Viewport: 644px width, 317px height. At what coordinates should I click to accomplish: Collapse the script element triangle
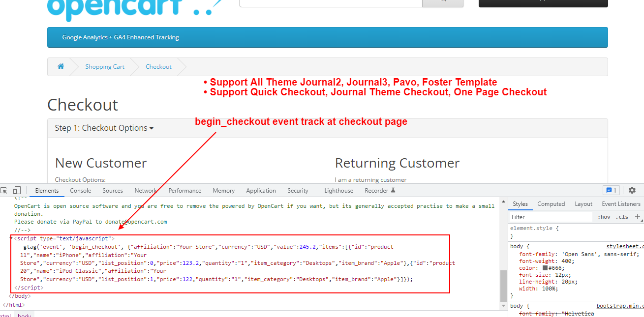coord(11,238)
